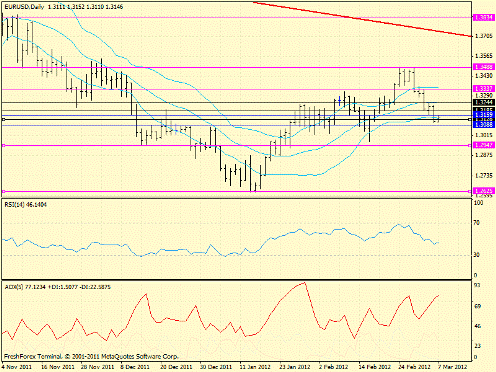Select the blue 1.3088 price tag
The height and width of the screenshot is (372, 496).
pos(484,125)
